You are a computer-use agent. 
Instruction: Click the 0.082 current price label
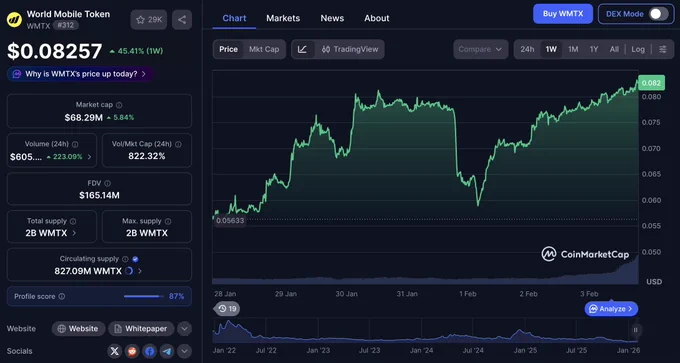[x=651, y=82]
